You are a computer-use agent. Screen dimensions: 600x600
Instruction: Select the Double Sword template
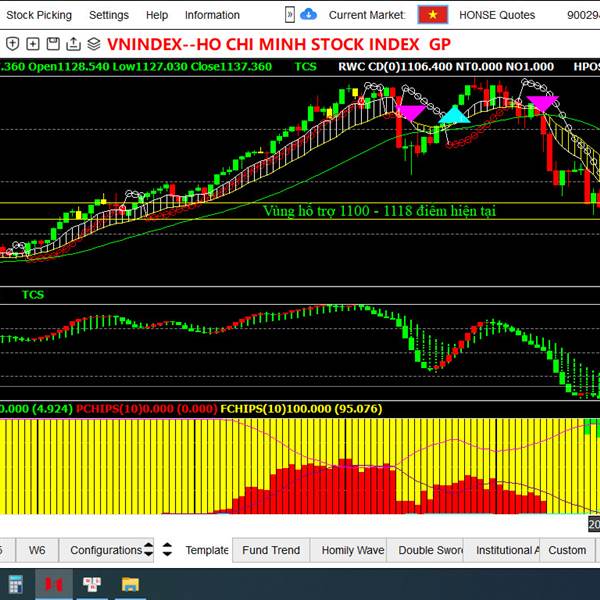425,550
